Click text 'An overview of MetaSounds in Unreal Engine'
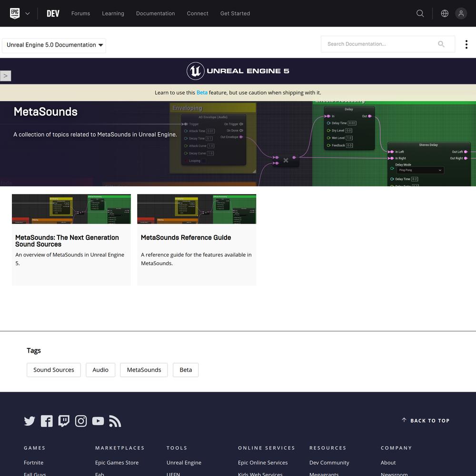The width and height of the screenshot is (476, 476). coord(70,255)
